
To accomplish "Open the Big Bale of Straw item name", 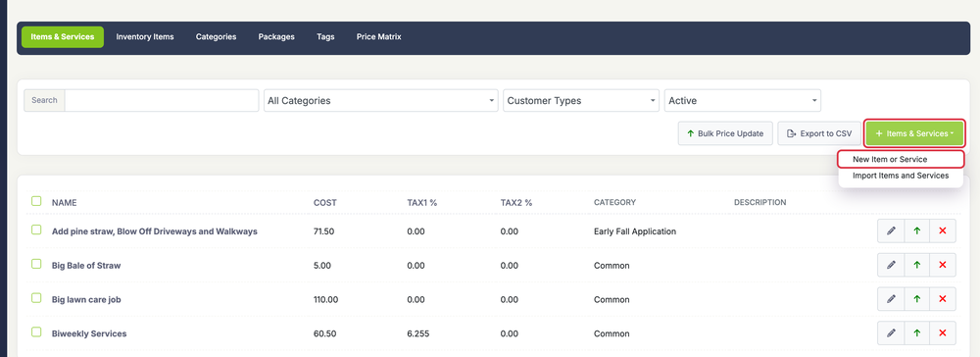I will pyautogui.click(x=86, y=265).
